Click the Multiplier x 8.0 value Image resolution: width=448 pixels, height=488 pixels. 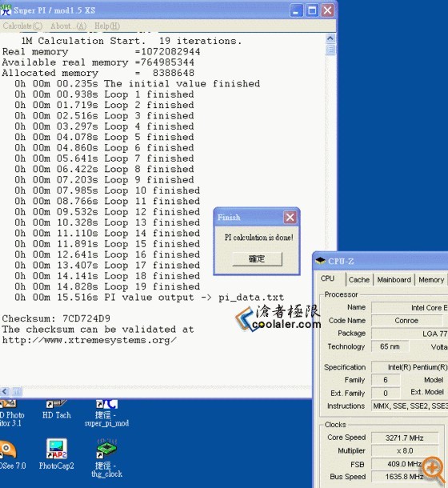tap(405, 450)
